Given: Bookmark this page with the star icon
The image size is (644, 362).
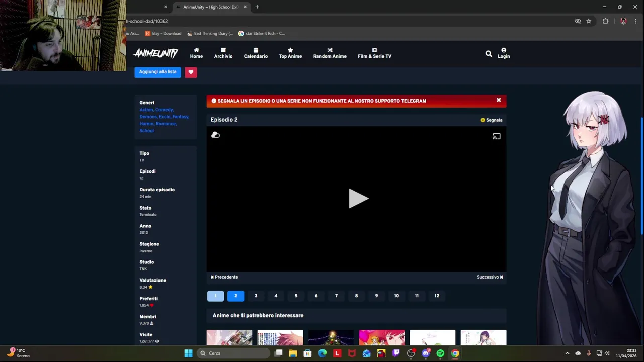Looking at the screenshot, I should point(589,21).
